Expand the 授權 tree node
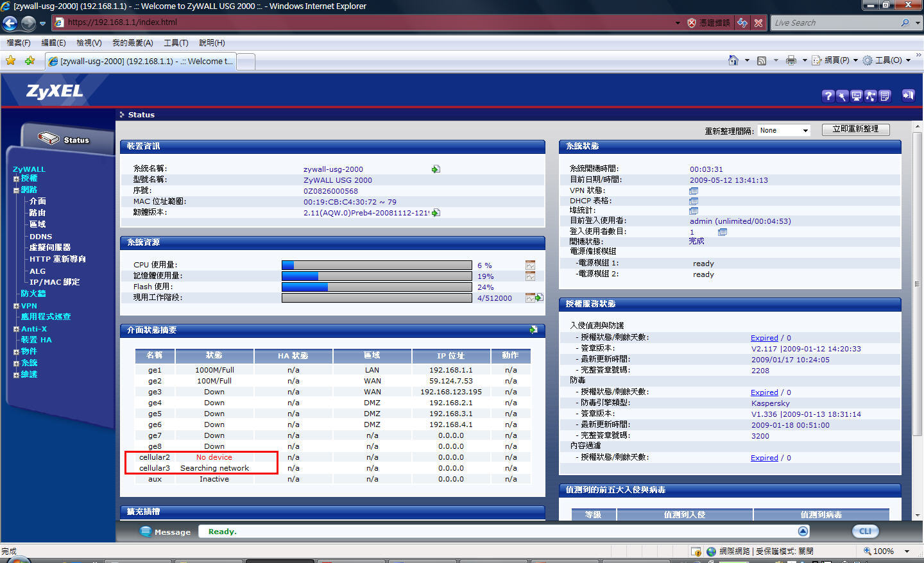Viewport: 924px width, 563px height. click(16, 179)
